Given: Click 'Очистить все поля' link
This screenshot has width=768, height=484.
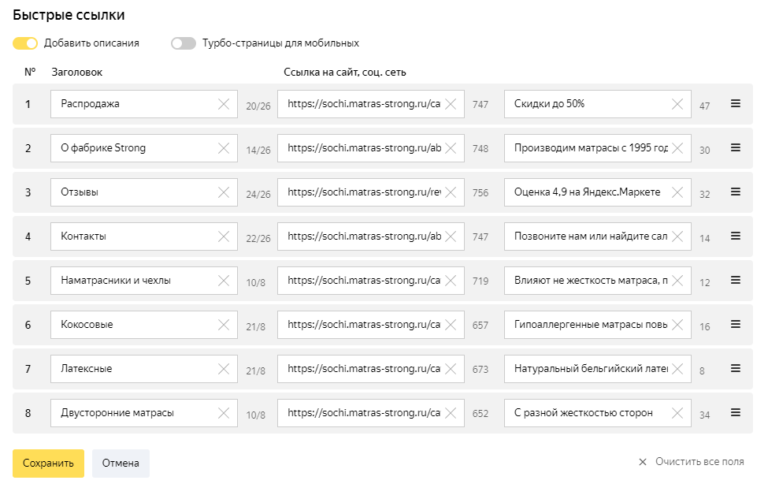Looking at the screenshot, I should 691,461.
